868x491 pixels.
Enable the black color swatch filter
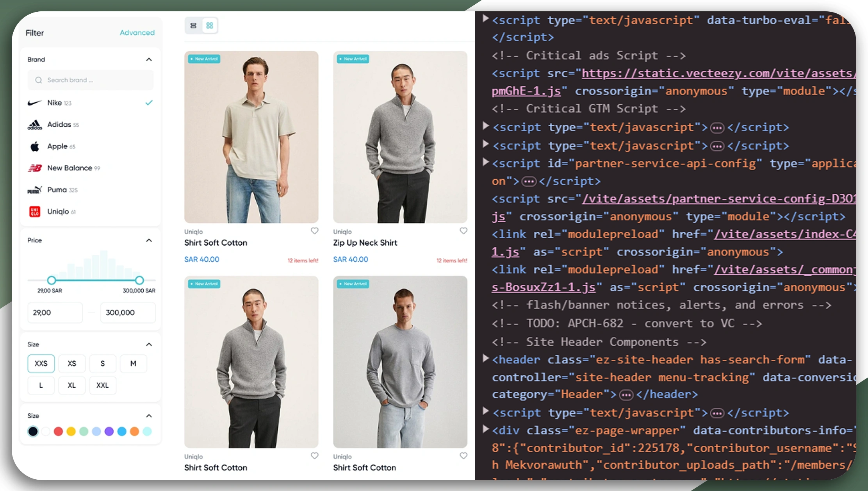(33, 431)
